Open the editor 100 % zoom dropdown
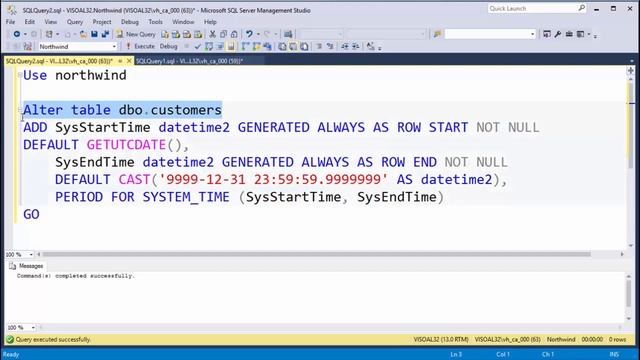The image size is (640, 360). click(x=31, y=254)
